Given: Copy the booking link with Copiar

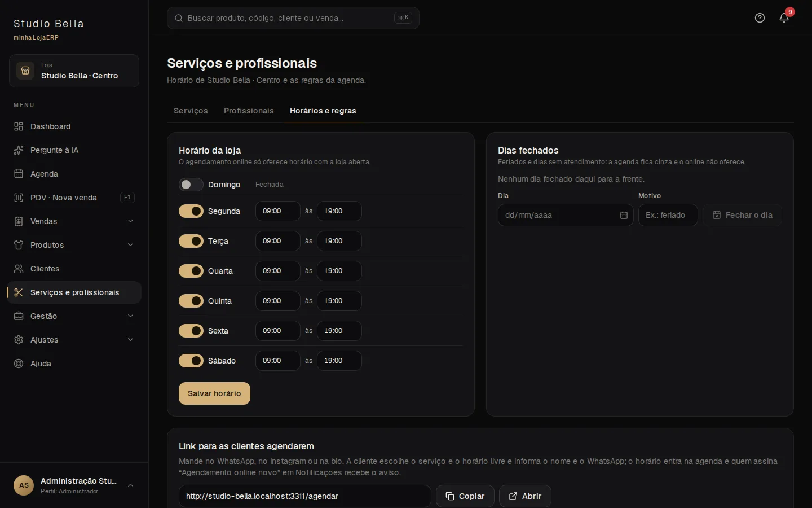Looking at the screenshot, I should pos(465,496).
